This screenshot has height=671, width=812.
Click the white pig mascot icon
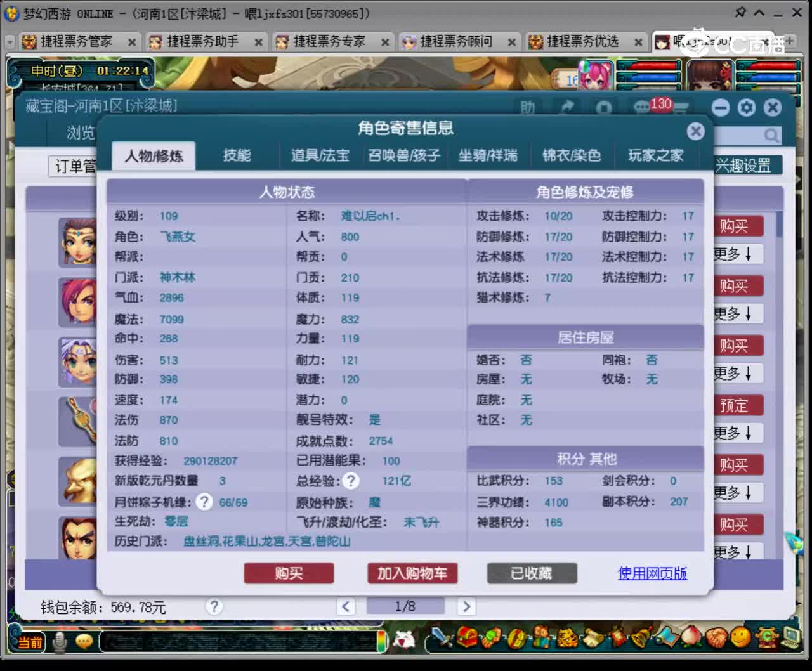click(x=405, y=640)
